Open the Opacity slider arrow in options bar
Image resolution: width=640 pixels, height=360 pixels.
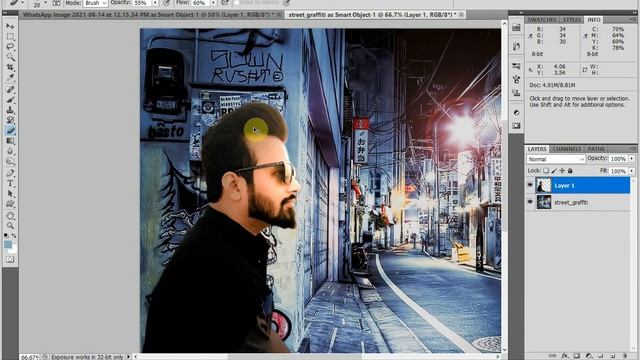click(x=155, y=3)
